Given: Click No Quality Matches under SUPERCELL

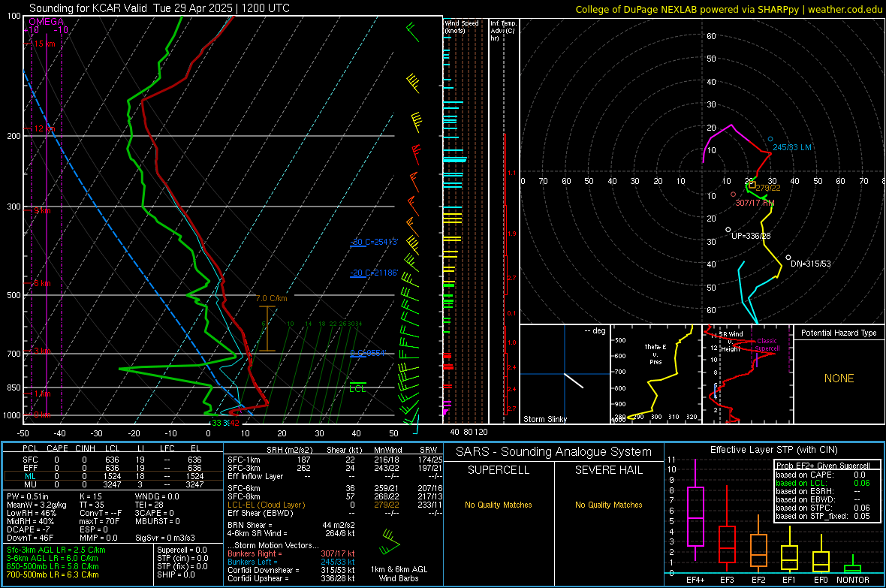Looking at the screenshot, I should pyautogui.click(x=499, y=505).
